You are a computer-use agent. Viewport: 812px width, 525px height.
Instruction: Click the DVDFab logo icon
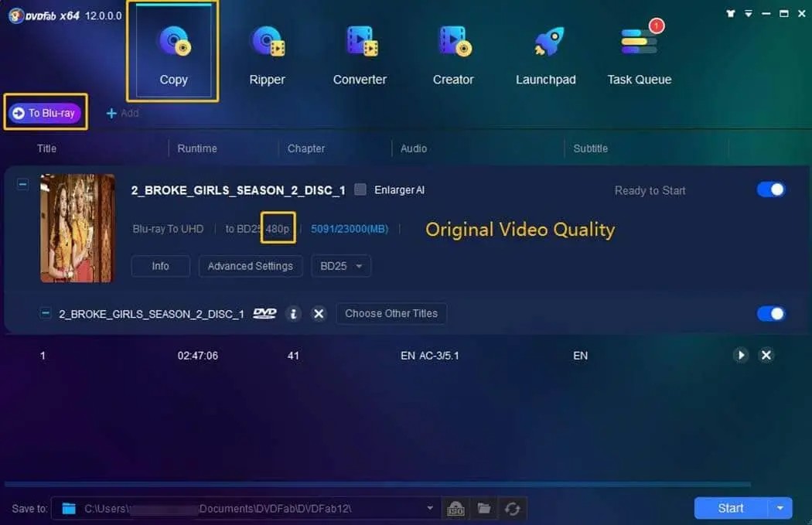click(16, 15)
